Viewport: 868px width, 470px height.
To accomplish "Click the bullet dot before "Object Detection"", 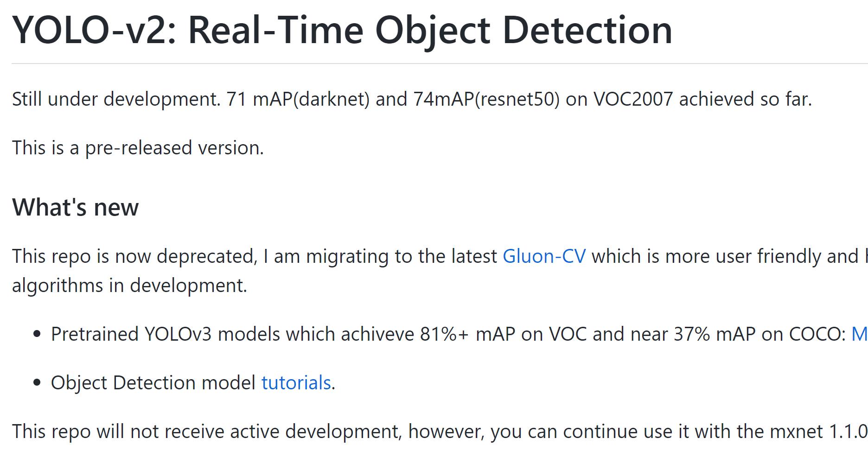I will click(38, 383).
